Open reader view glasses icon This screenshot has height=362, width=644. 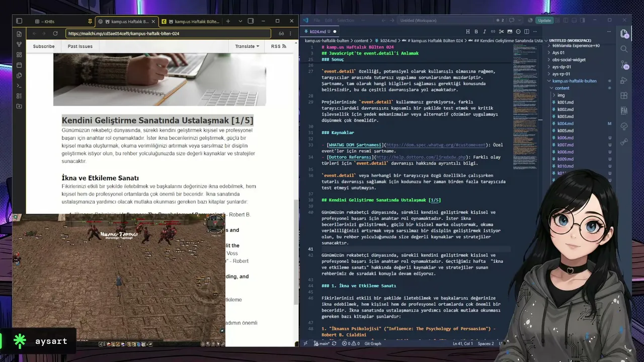282,34
